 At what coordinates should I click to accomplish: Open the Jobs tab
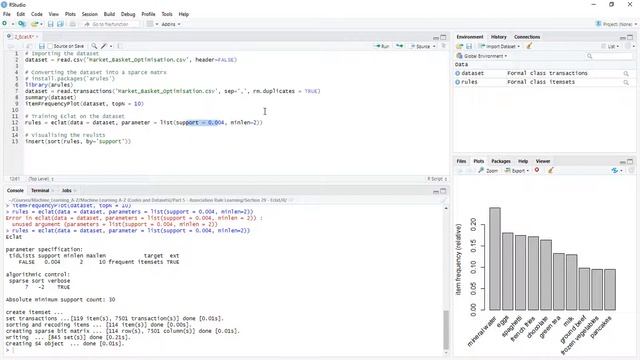67,191
